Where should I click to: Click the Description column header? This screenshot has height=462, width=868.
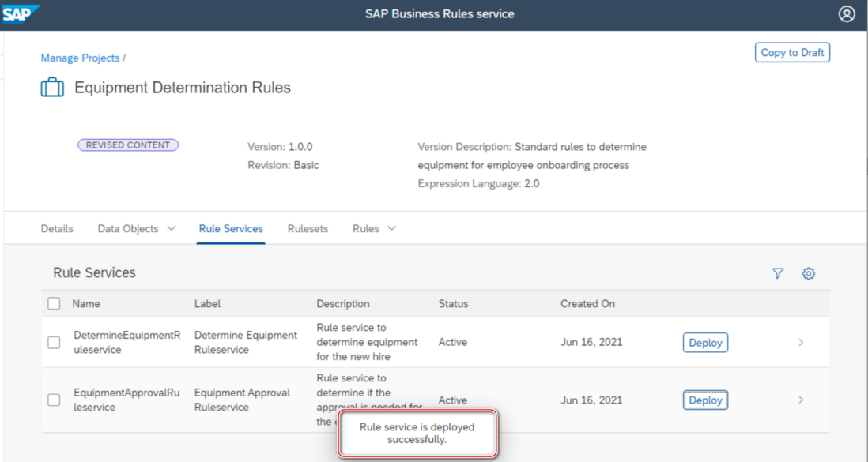click(342, 304)
